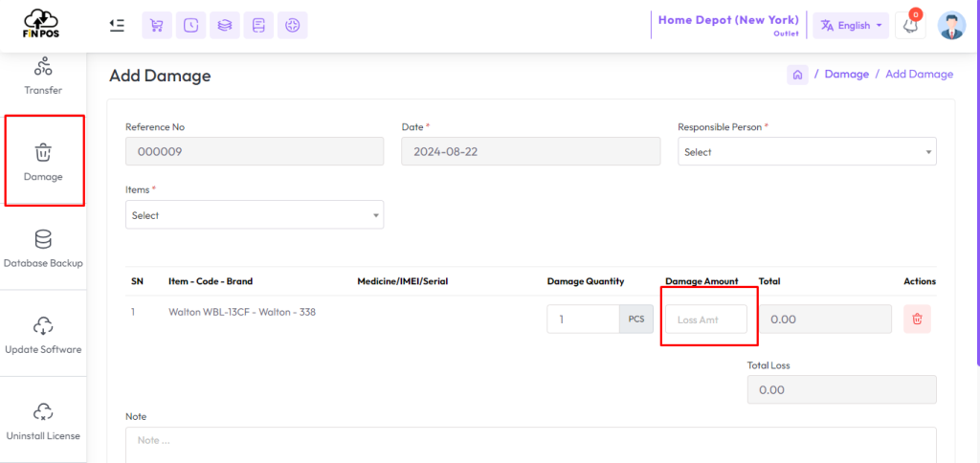Click the FINPOS cloud logo

pyautogui.click(x=42, y=24)
